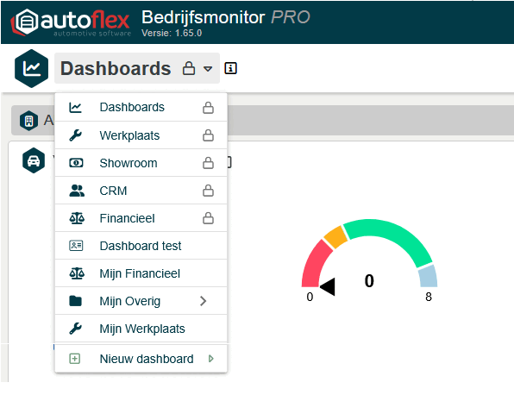The image size is (514, 420).
Task: Click the Bedrijfsmonitor PRO title
Action: 226,17
